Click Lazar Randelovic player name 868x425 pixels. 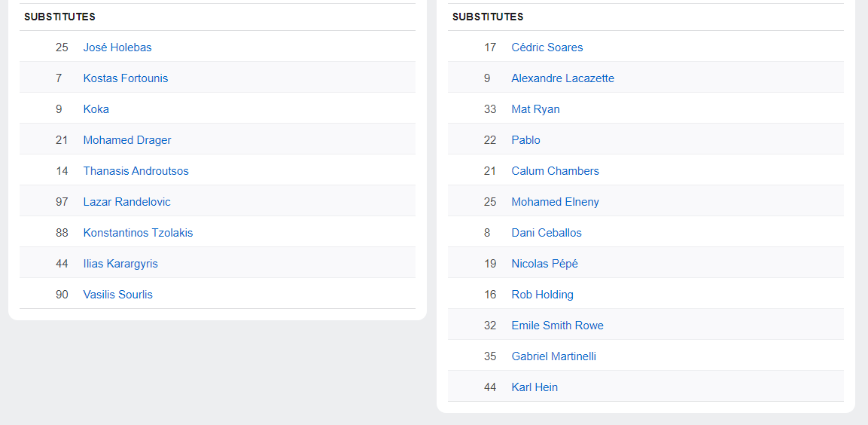(126, 202)
